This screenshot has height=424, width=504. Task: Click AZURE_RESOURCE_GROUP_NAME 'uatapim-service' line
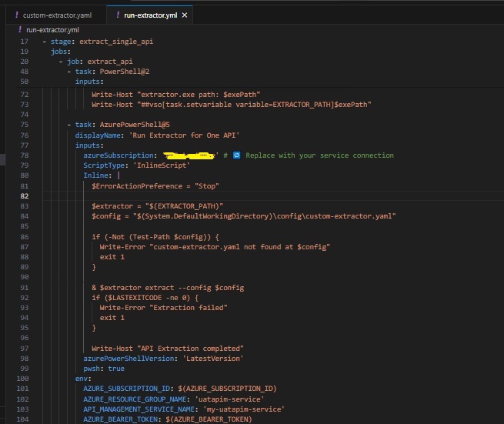(x=174, y=399)
